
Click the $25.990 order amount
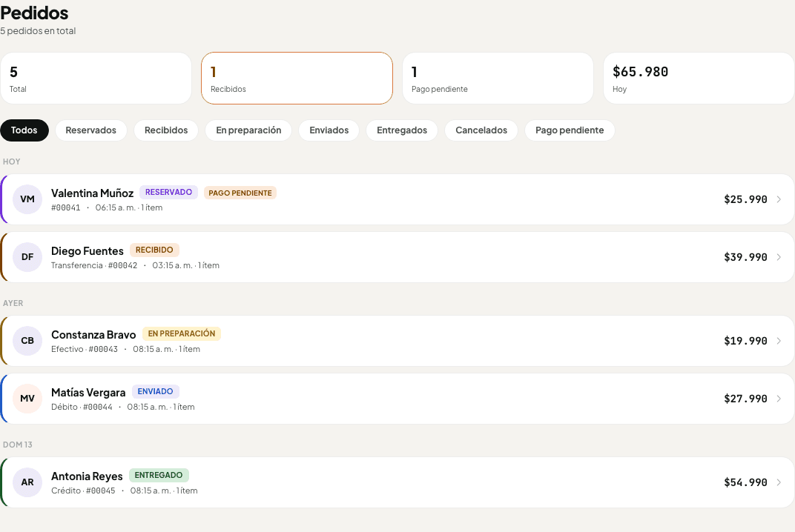745,199
